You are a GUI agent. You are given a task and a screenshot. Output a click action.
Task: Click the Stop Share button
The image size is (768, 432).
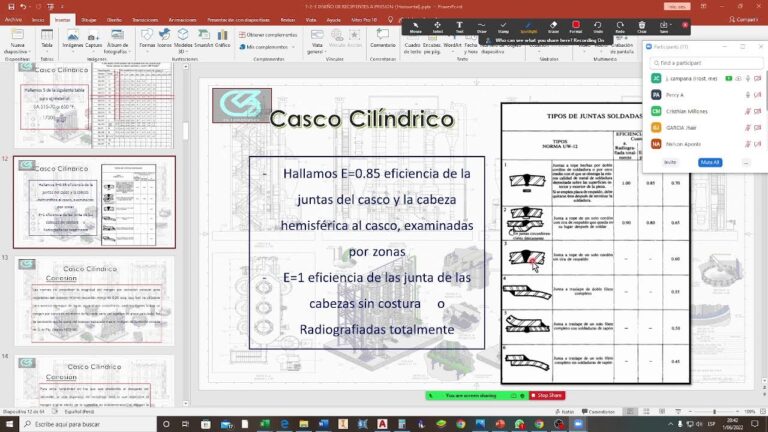547,395
